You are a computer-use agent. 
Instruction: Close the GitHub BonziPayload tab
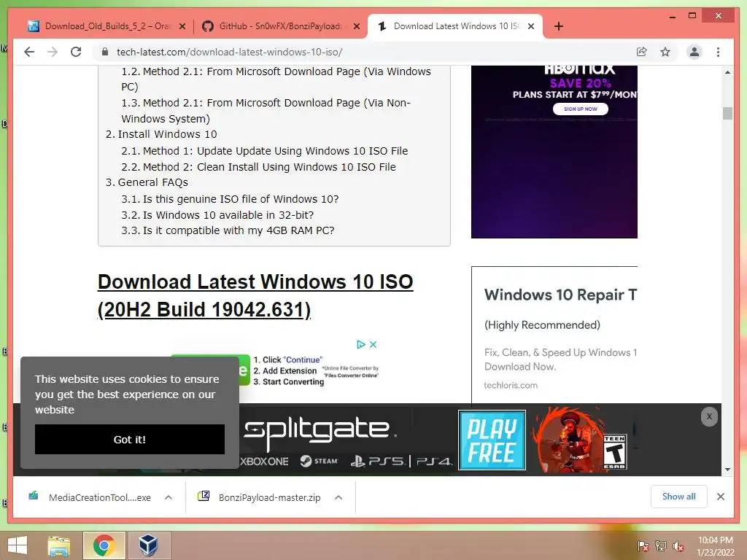coord(356,27)
